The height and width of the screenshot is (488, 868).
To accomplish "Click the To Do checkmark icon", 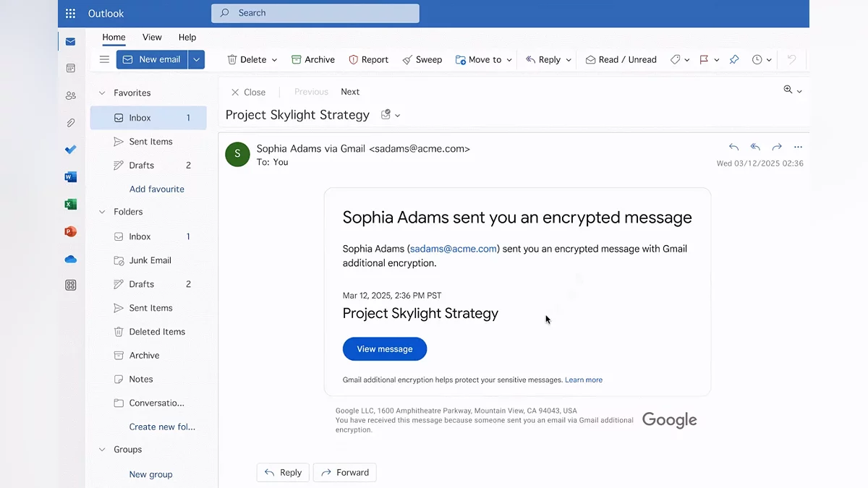I will (70, 150).
